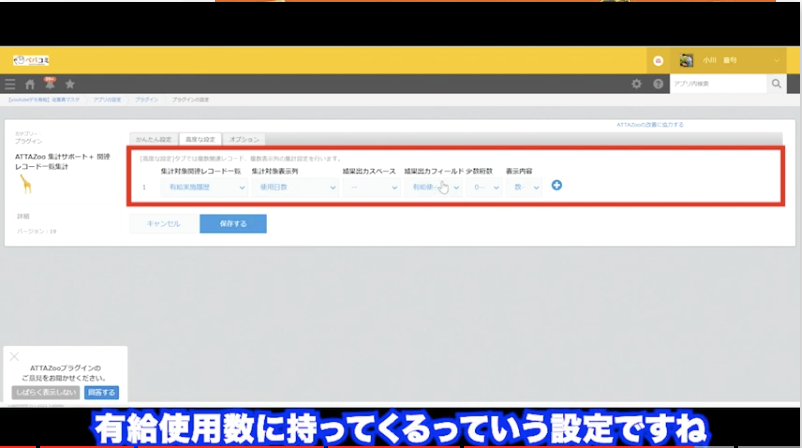Image resolution: width=802 pixels, height=448 pixels.
Task: Close the ATTAZoo feedback popup
Action: click(14, 356)
